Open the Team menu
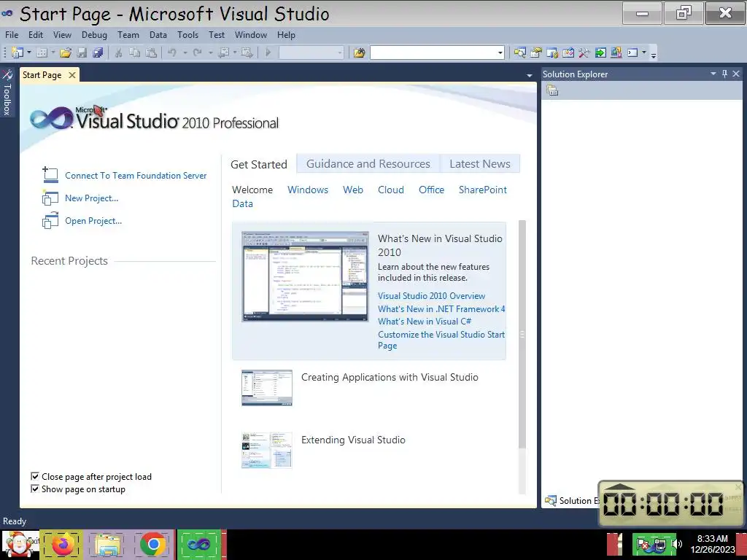This screenshot has height=560, width=747. pyautogui.click(x=128, y=35)
